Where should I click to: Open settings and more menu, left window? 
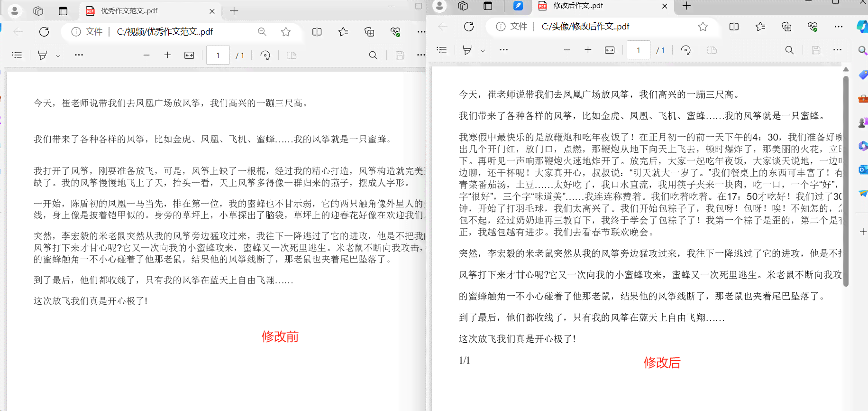(421, 32)
